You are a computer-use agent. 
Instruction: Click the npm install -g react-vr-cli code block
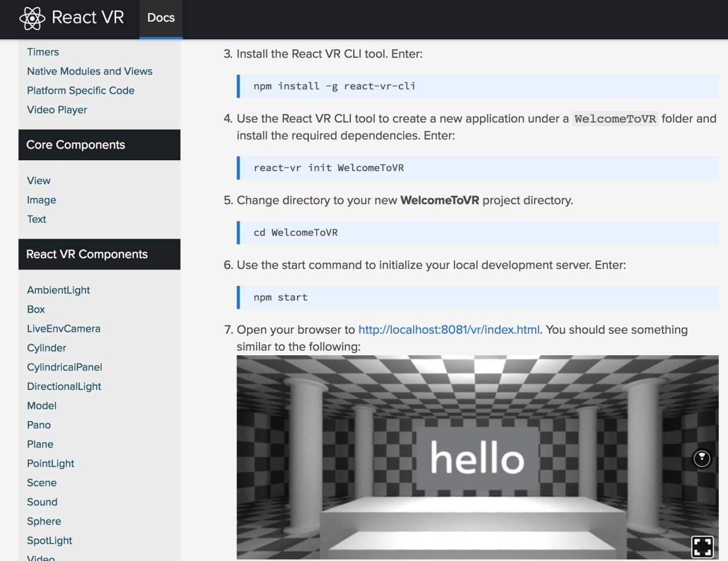coord(478,86)
